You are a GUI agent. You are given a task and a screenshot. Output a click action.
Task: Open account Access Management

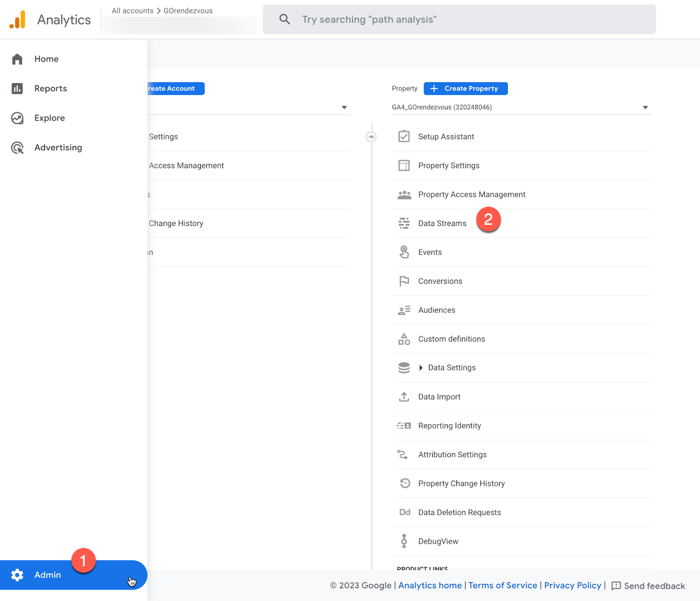[248, 165]
